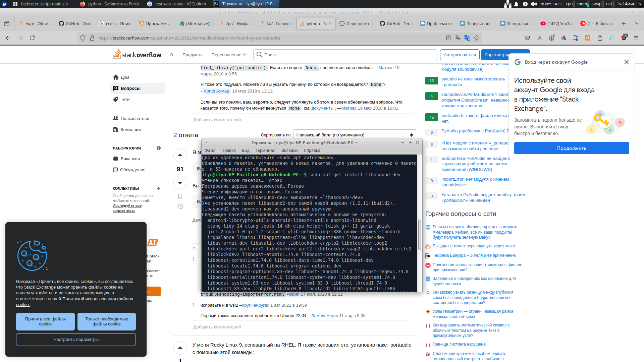This screenshot has width=644, height=362.
Task: Open Теги in the sidebar
Action: tap(138, 99)
